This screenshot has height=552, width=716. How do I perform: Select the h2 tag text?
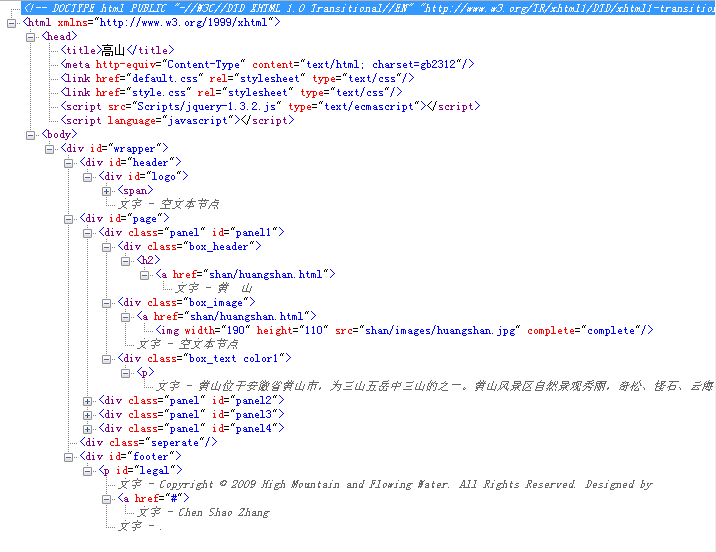(x=148, y=260)
